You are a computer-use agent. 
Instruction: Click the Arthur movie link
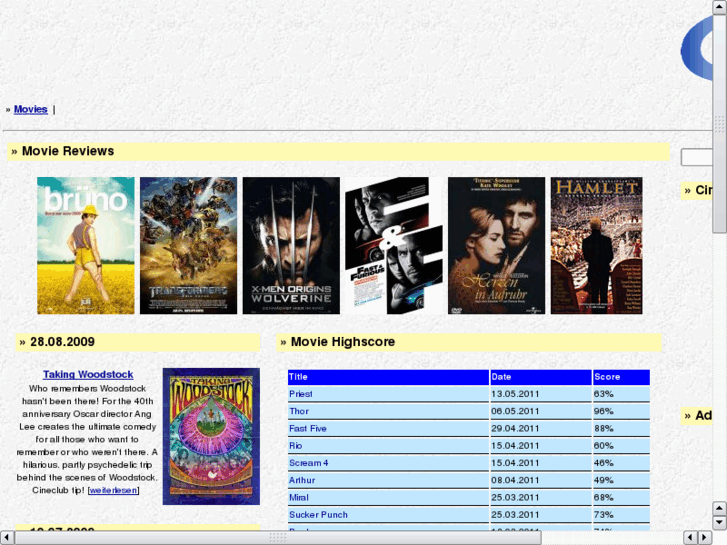point(302,480)
